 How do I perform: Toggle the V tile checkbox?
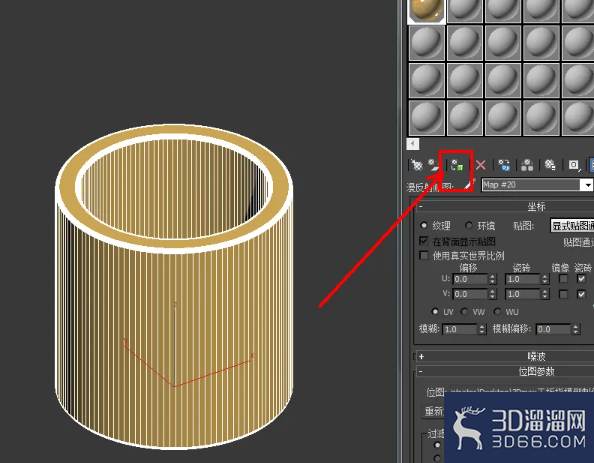point(581,294)
